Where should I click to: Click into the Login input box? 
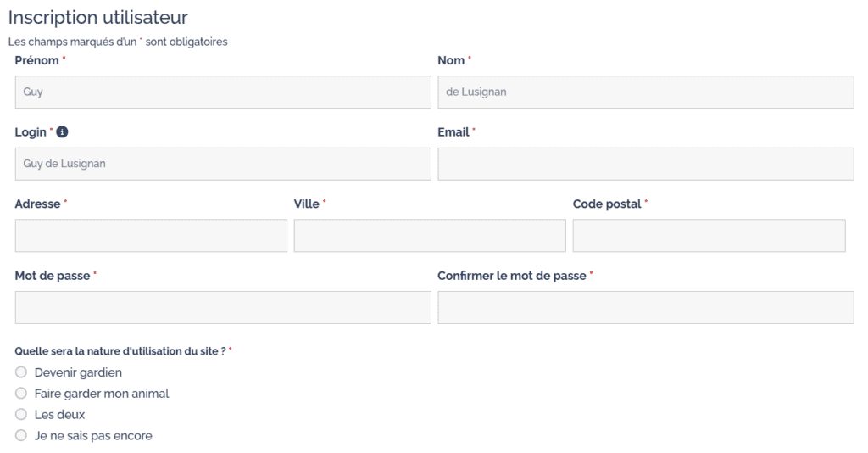coord(223,164)
